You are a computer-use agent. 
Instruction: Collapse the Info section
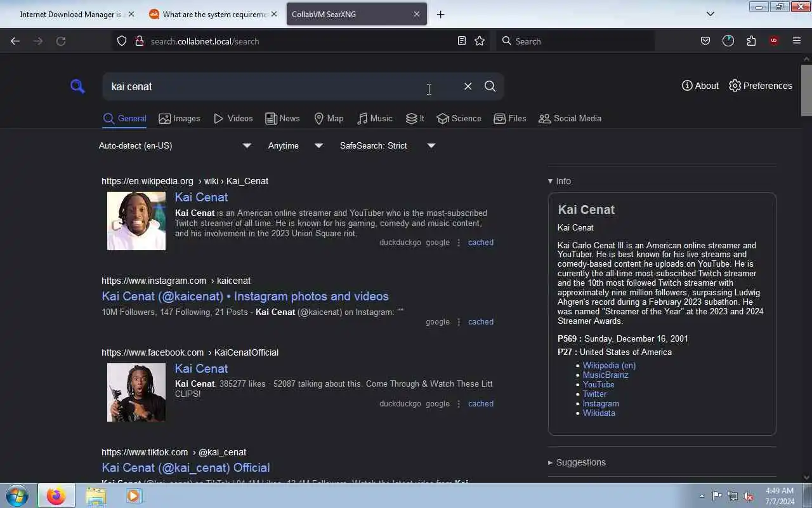pos(560,181)
